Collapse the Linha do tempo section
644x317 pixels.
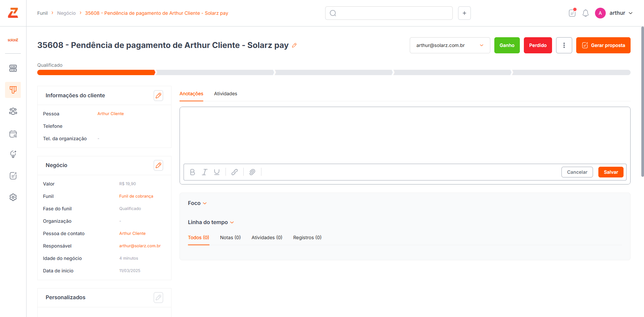[x=211, y=222]
